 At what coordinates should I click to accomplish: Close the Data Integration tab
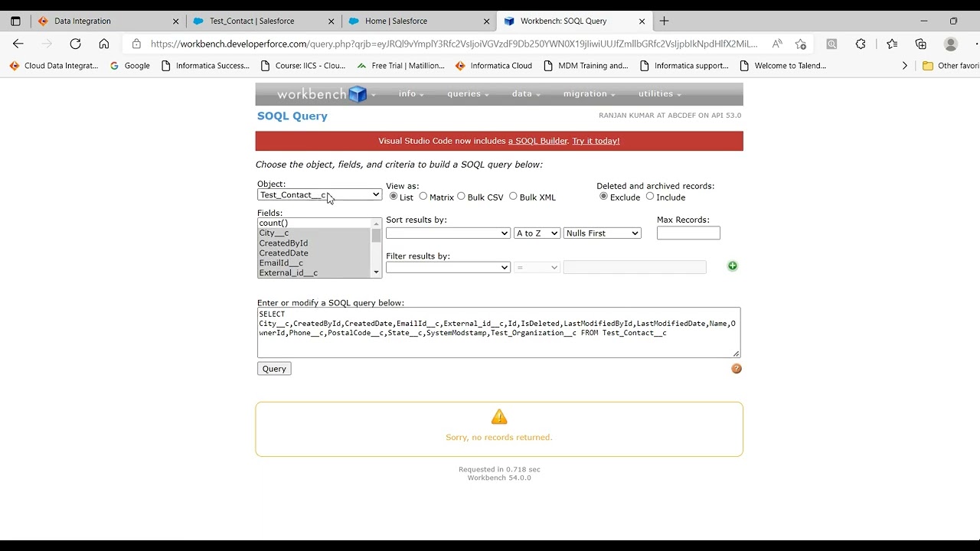176,21
